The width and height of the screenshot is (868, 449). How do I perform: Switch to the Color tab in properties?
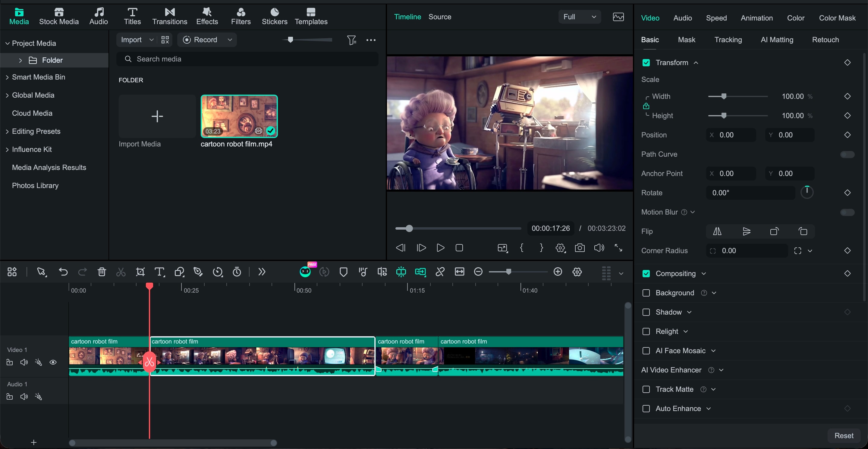tap(795, 18)
